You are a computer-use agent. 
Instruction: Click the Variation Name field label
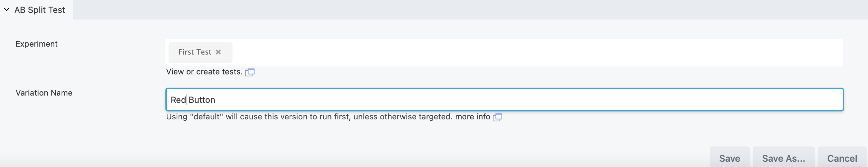coord(44,93)
